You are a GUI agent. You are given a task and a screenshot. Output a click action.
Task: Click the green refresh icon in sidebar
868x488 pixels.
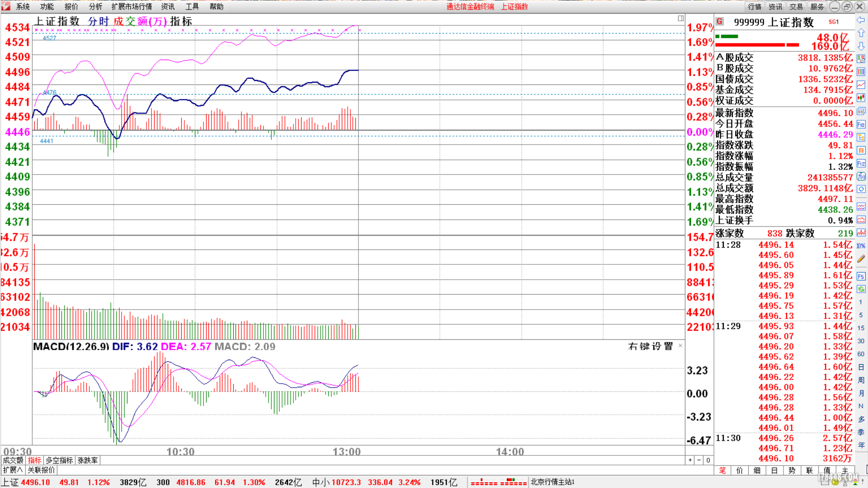(x=861, y=289)
